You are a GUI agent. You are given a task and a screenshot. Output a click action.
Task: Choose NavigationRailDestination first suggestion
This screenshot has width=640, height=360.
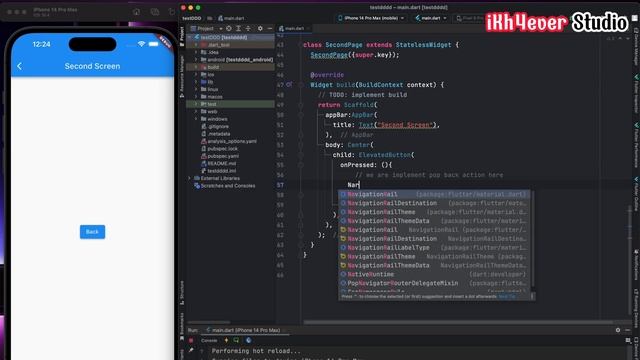point(434,203)
